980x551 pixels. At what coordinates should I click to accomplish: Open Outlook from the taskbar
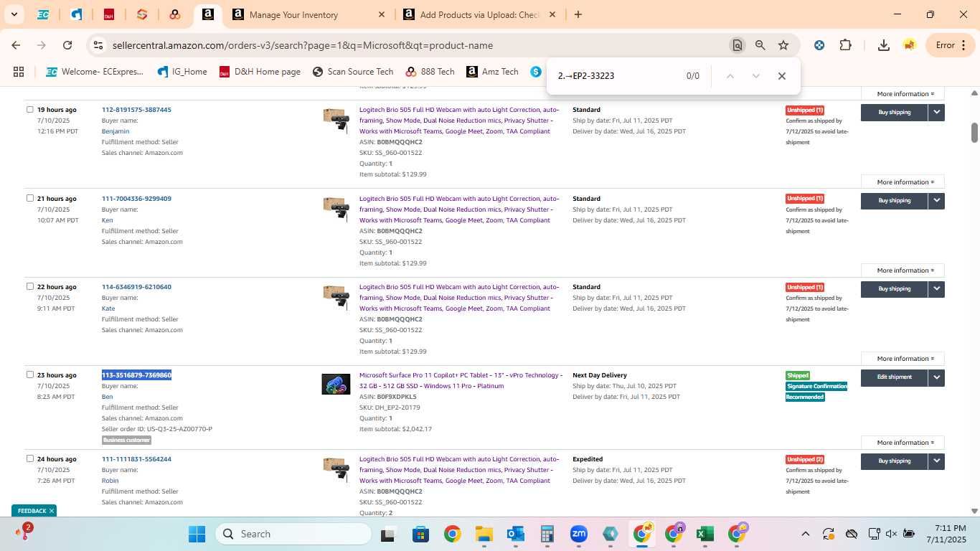pos(516,534)
